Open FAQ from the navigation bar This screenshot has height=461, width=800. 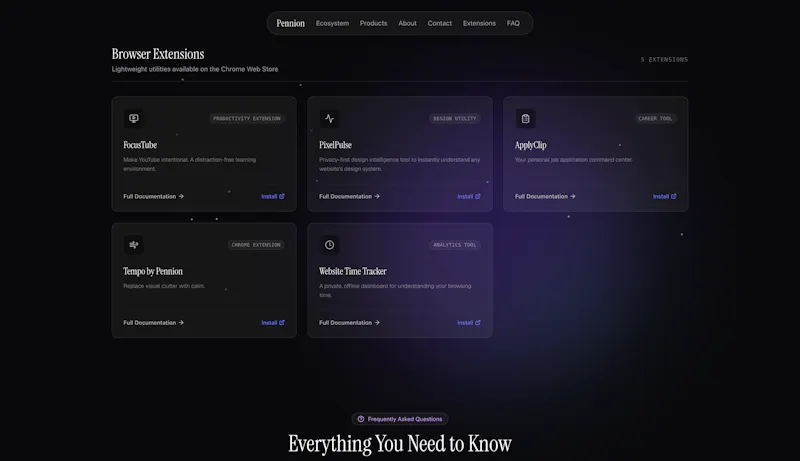click(x=513, y=23)
